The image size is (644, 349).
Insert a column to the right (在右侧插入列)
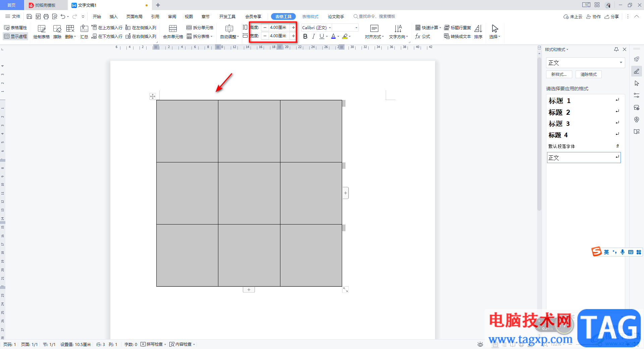click(x=141, y=36)
